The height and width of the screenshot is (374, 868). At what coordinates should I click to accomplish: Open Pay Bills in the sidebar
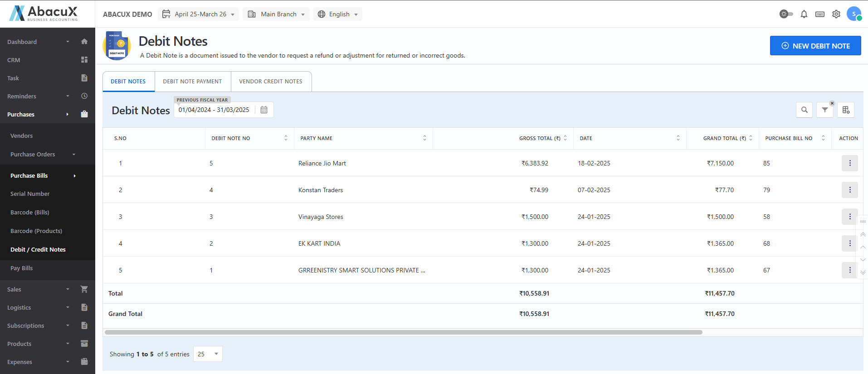click(x=22, y=268)
